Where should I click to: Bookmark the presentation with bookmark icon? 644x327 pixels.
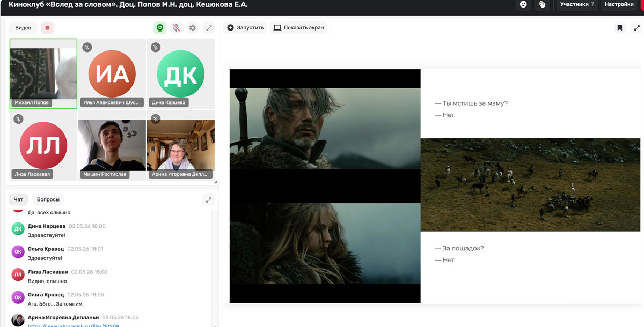[620, 28]
